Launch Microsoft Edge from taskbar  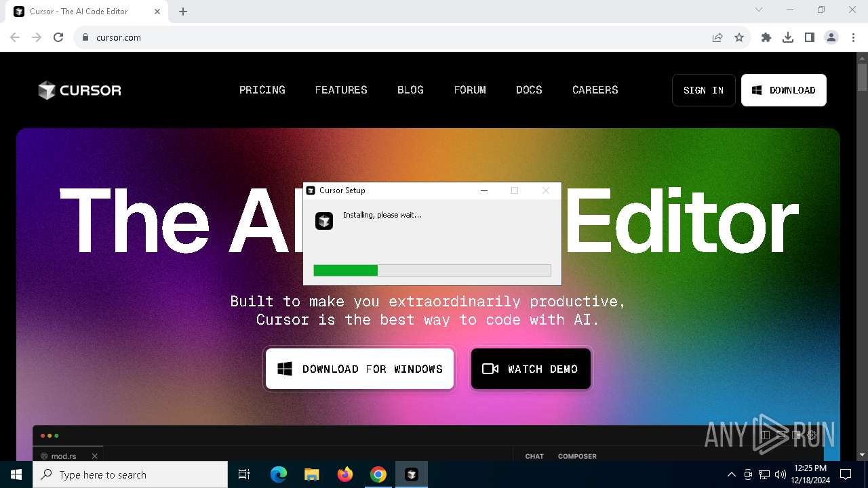click(x=279, y=474)
